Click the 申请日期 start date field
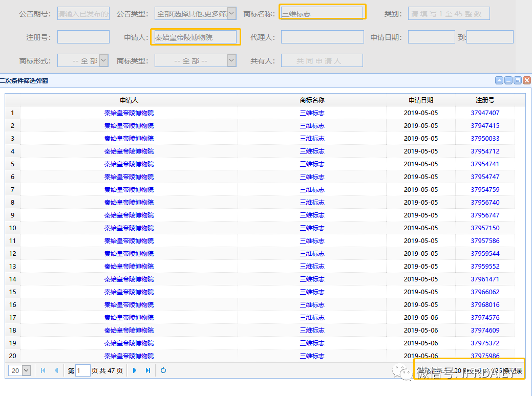The image size is (532, 396). 431,37
